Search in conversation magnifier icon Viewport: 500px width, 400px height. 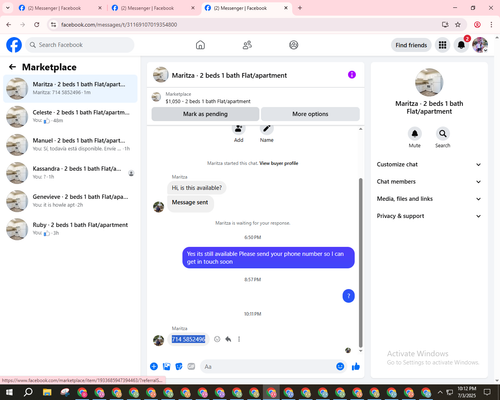point(443,134)
